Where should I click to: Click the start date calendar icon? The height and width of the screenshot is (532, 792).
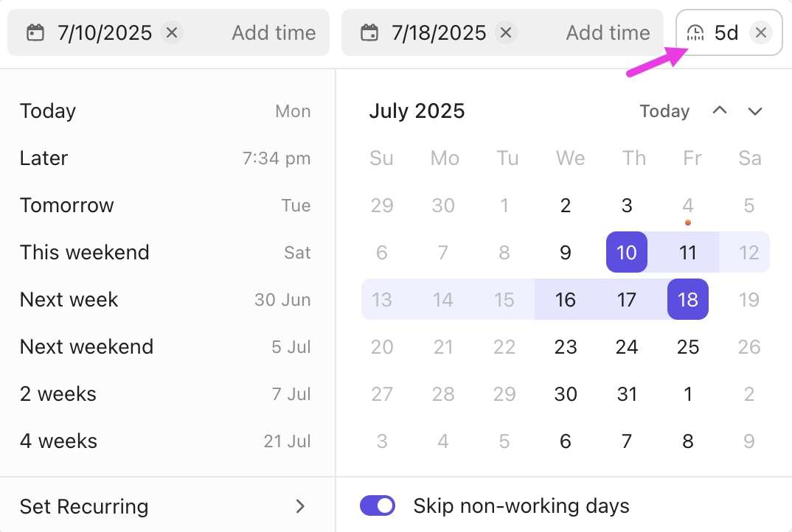35,33
